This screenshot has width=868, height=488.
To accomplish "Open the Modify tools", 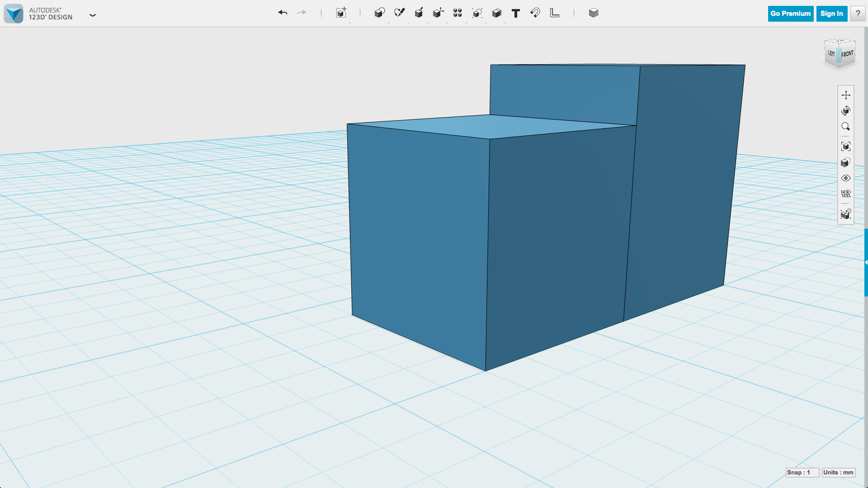I will coord(438,13).
